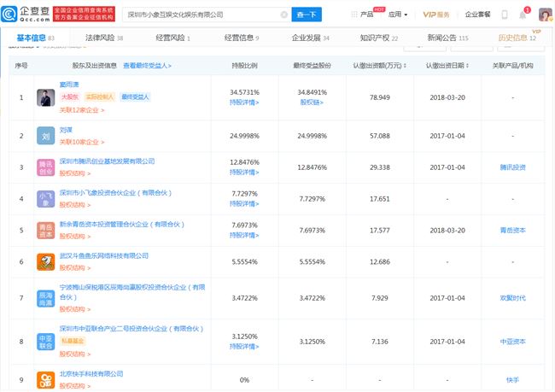Click the 斗鱼 logo icon
The height and width of the screenshot is (392, 555).
pyautogui.click(x=45, y=262)
